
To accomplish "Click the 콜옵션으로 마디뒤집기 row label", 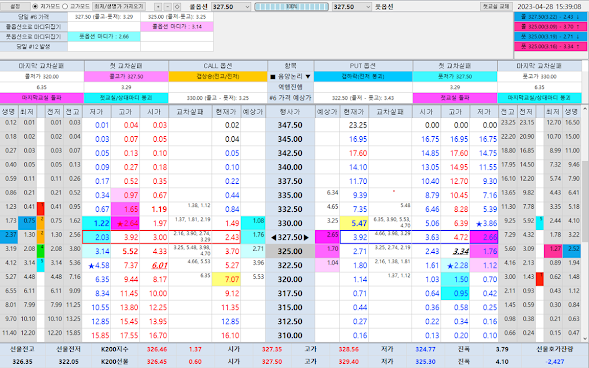I will coord(33,27).
